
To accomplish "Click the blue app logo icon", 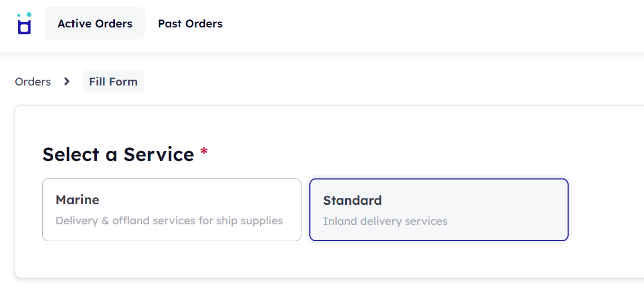I will (x=24, y=23).
